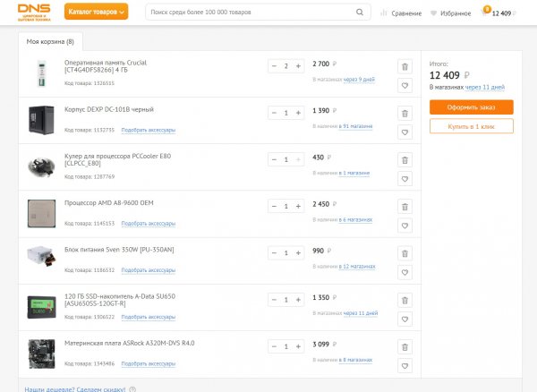Delete Crucial RAM from cart via trash icon
Screen dimensions: 537x392
405,66
